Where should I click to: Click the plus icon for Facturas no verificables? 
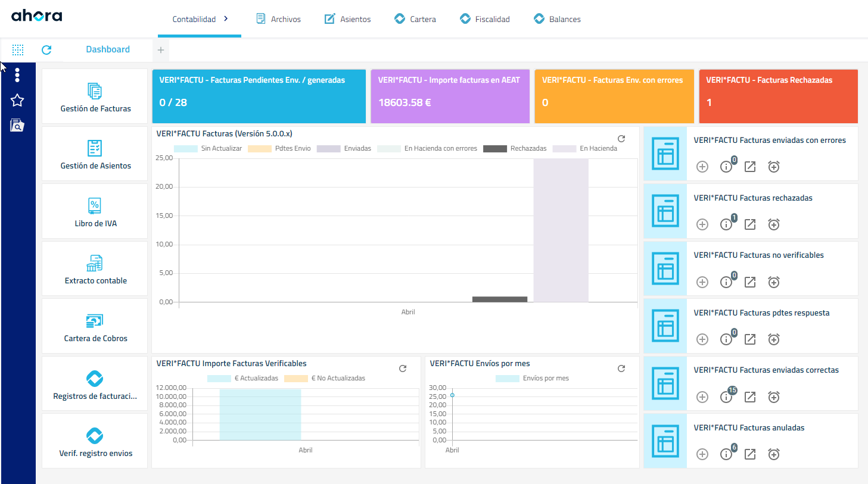(x=702, y=282)
